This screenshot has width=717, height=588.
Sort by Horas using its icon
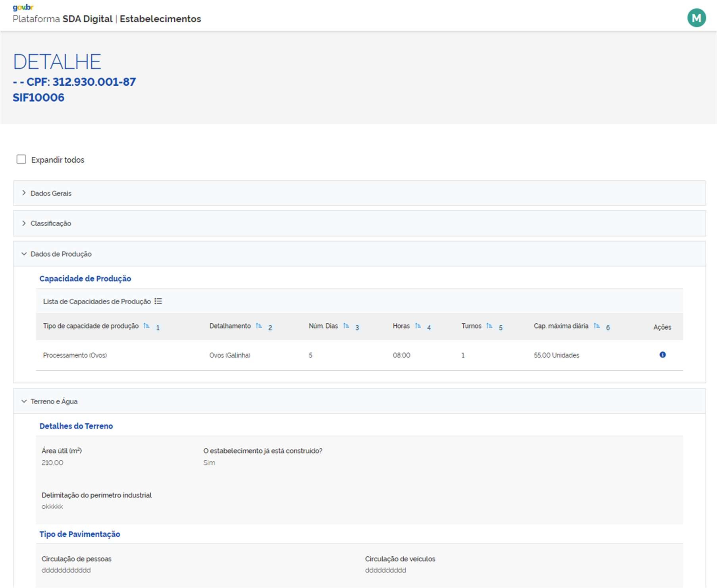click(418, 326)
